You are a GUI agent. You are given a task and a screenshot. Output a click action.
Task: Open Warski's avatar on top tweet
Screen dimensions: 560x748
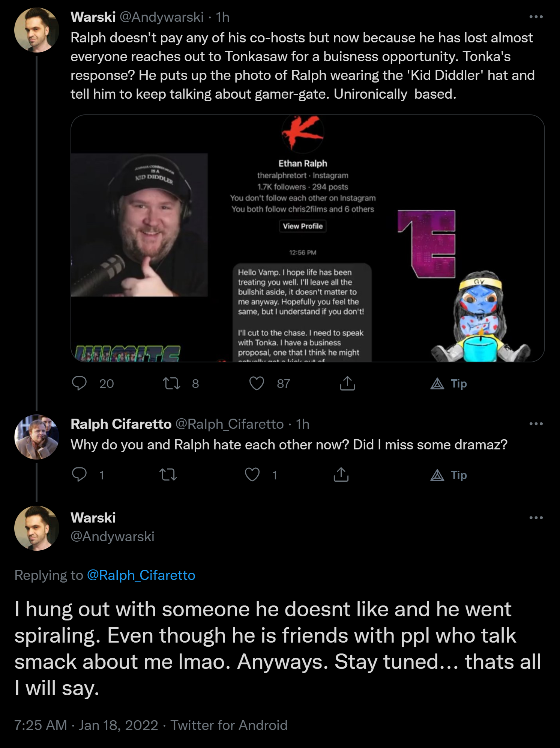(x=37, y=30)
